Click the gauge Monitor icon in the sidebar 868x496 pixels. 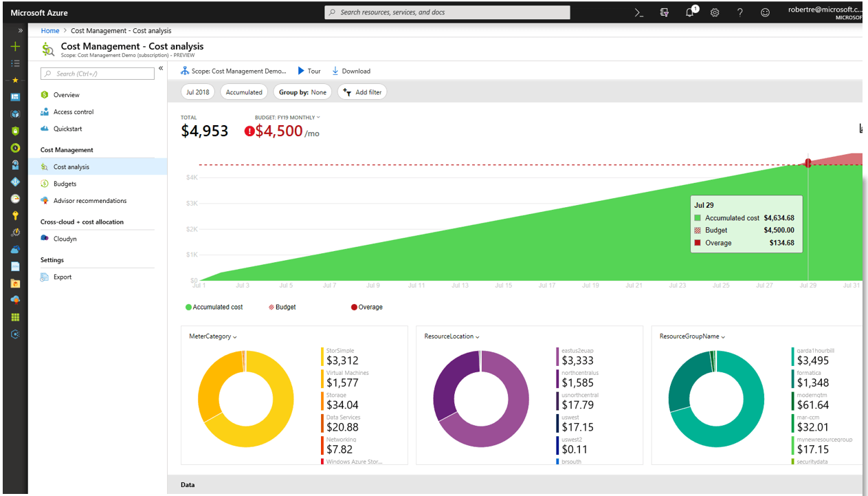pyautogui.click(x=15, y=199)
